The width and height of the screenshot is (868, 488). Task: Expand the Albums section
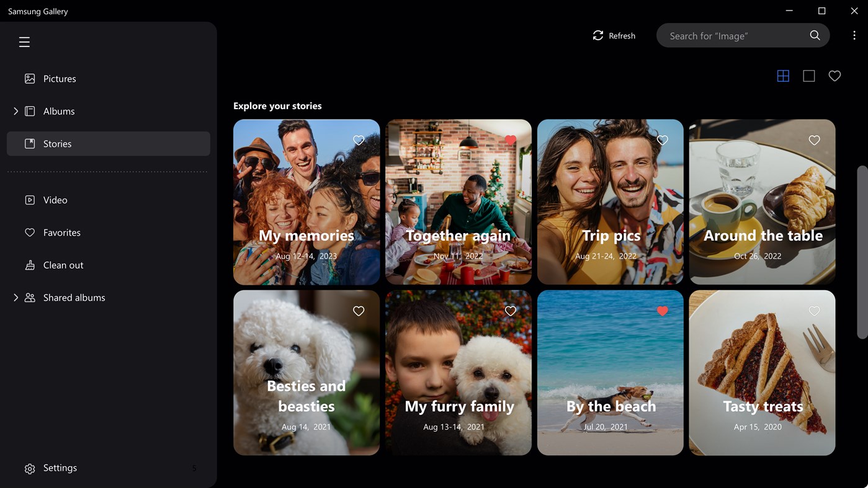[16, 111]
